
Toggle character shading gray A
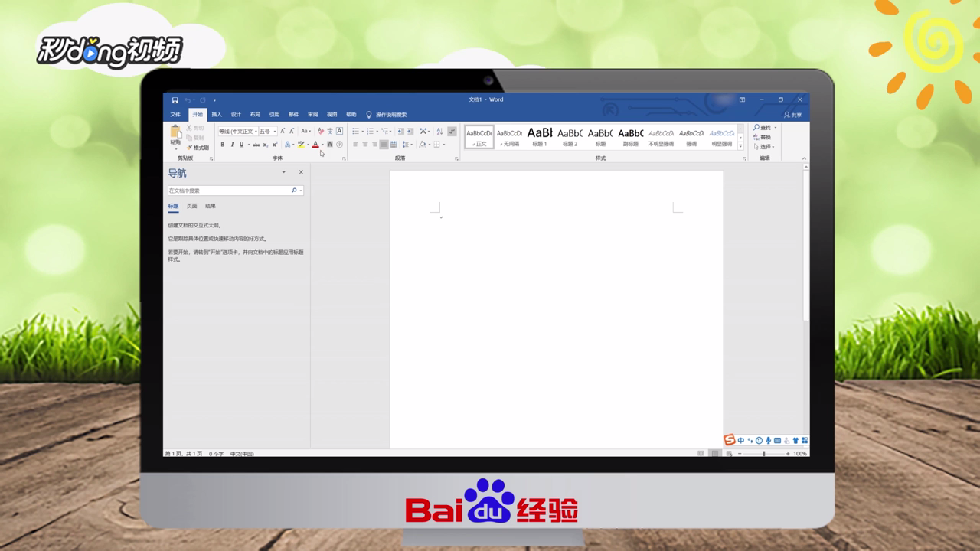pyautogui.click(x=330, y=145)
